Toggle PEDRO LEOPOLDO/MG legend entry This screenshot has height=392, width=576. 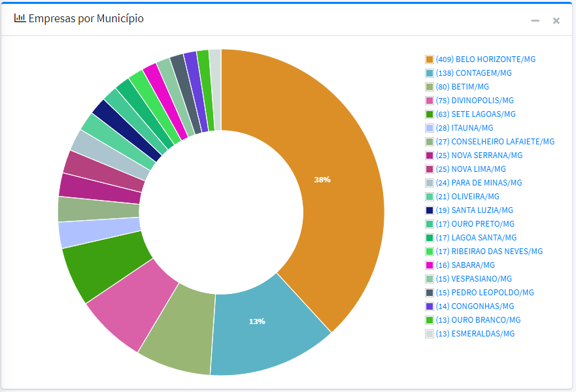point(484,293)
